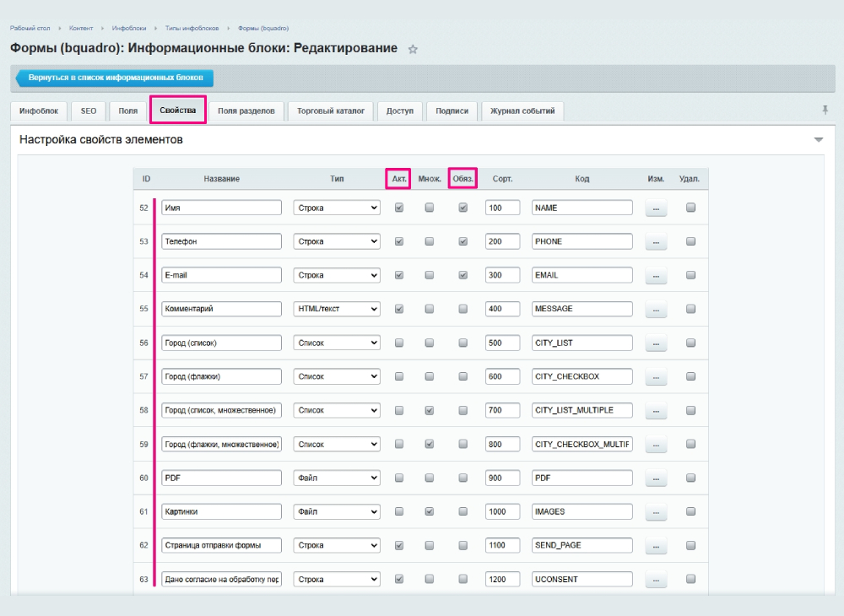
Task: Toggle multiple checkbox for Картинки row
Action: click(x=429, y=511)
